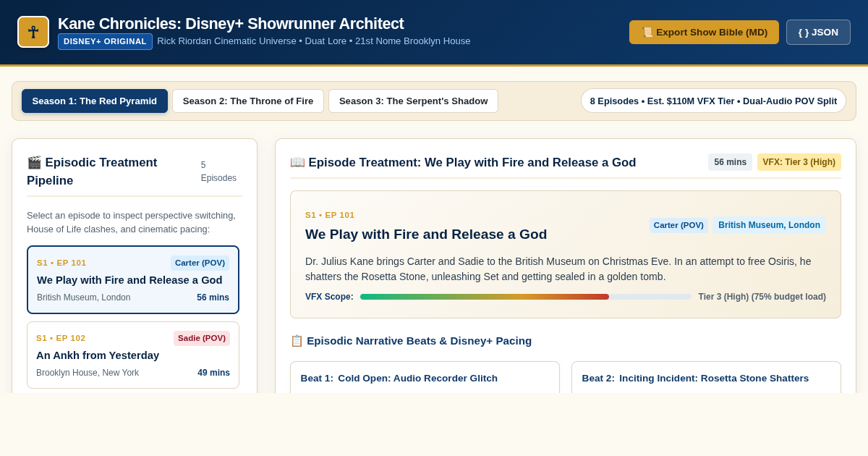Click the VFX: Tier 3 (High) badge
The image size is (868, 456).
799,162
